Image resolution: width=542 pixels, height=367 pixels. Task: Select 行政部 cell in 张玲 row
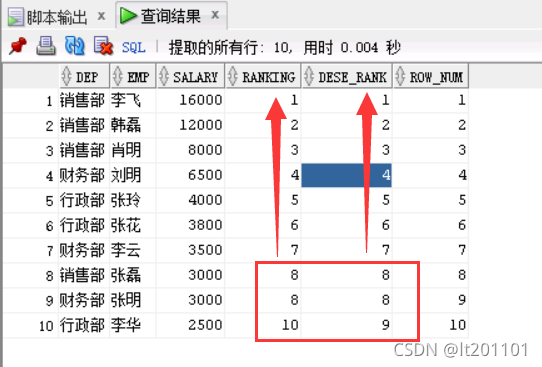tap(84, 200)
